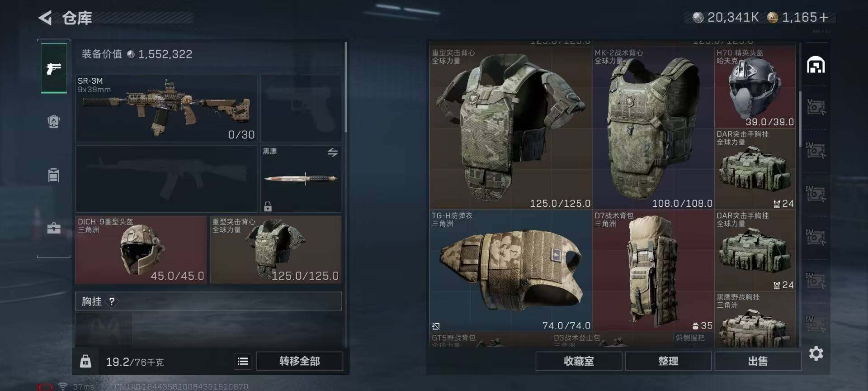Click the swap arrows on 黑鹰 knife slot
The height and width of the screenshot is (391, 868).
(333, 153)
